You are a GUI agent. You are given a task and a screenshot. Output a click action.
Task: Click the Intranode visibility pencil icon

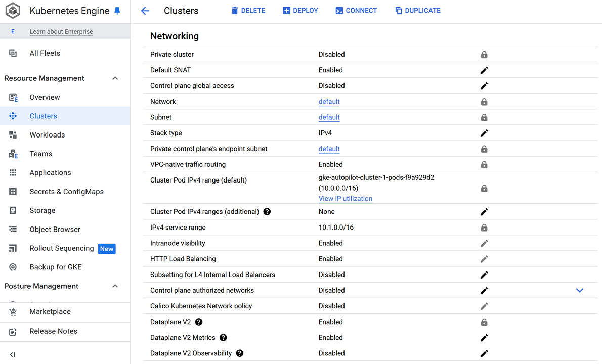484,243
